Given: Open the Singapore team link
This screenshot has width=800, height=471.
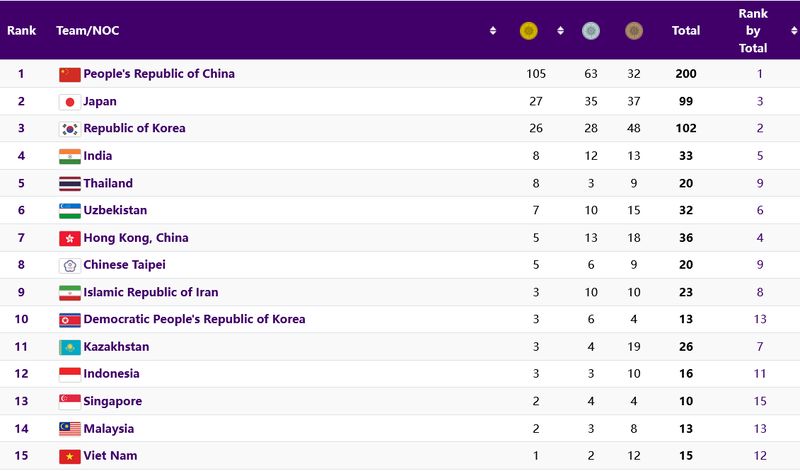Looking at the screenshot, I should click(113, 401).
